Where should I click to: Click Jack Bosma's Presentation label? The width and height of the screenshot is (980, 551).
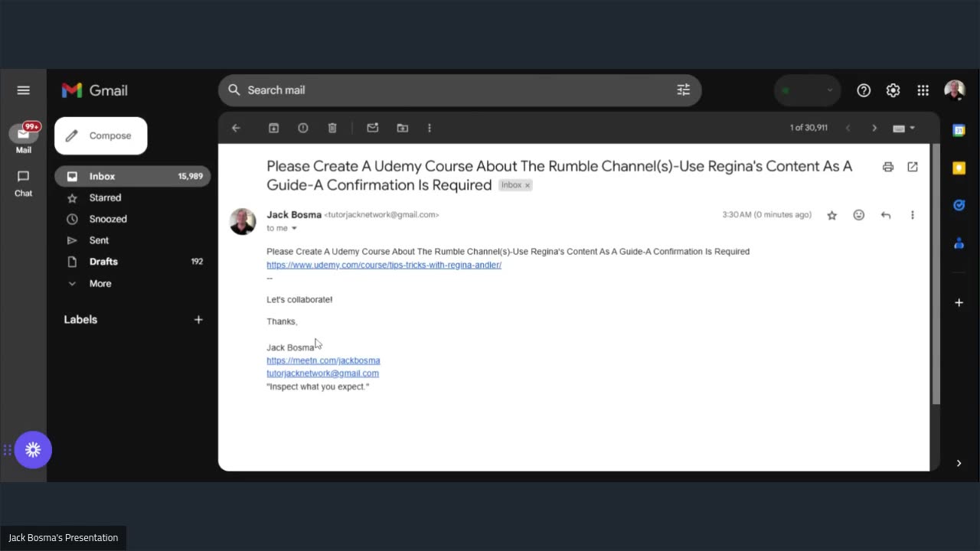pos(64,538)
